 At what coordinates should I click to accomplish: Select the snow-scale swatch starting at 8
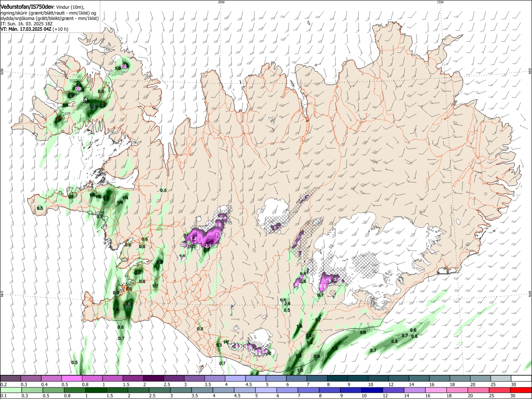337,379
